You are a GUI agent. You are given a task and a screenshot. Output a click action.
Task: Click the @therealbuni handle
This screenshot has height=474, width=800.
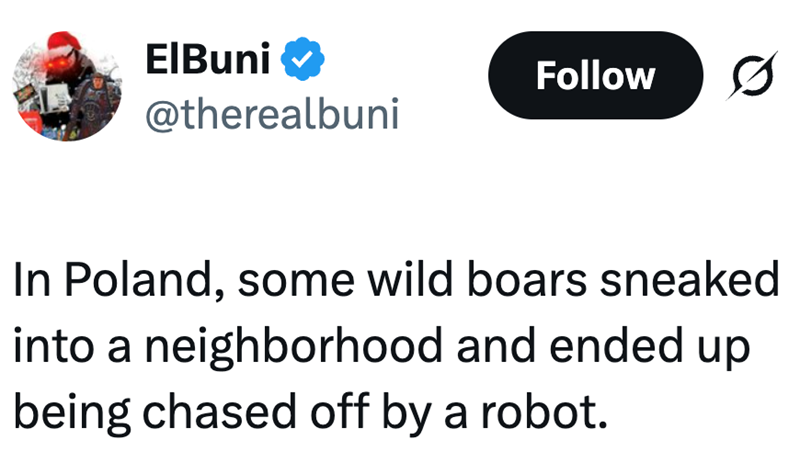point(271,115)
